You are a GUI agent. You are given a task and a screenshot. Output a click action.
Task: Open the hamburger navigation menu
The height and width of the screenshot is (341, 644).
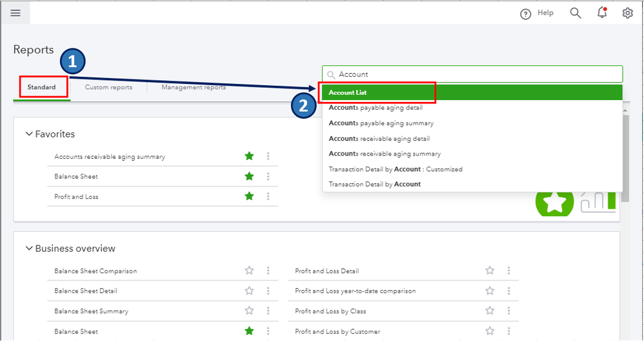[15, 13]
